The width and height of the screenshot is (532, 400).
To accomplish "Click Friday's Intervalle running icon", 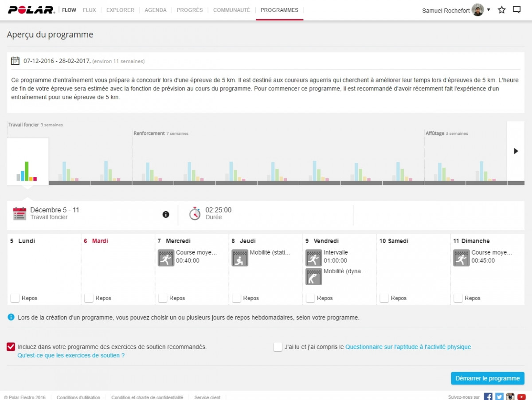I will [x=313, y=258].
